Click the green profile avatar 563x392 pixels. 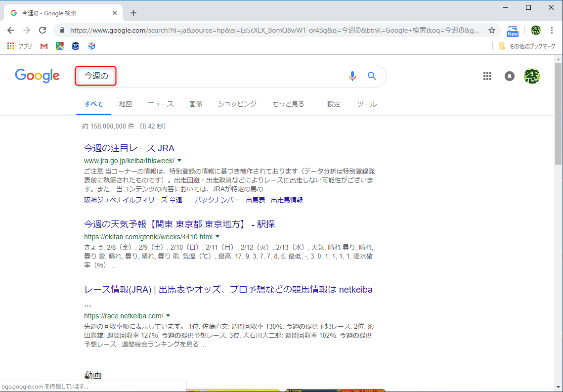532,76
